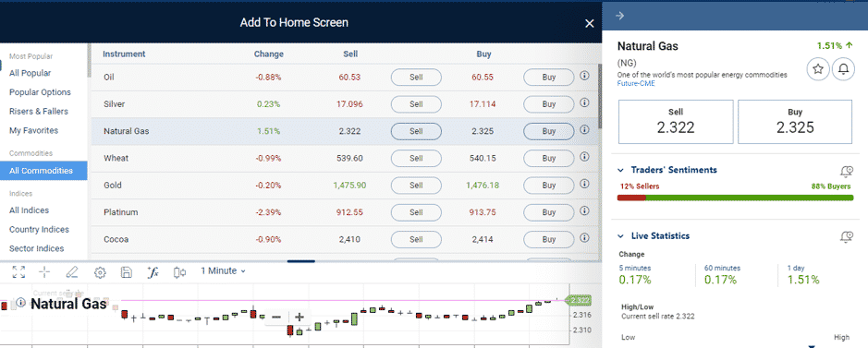
Task: Open Risers & Fallers category
Action: [x=39, y=111]
